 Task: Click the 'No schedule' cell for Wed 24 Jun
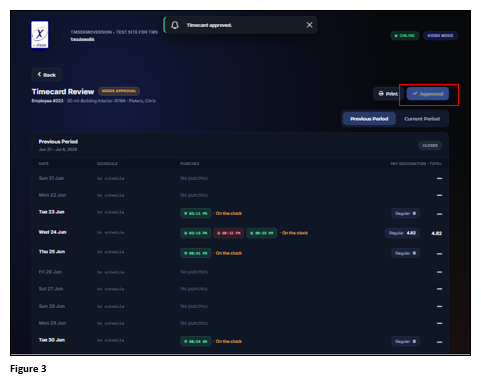pos(110,232)
